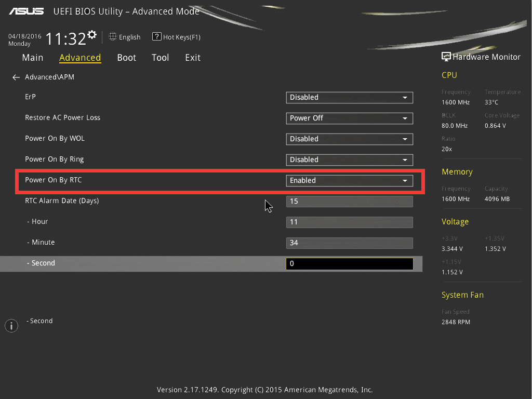Click the Hardware Monitor title
Viewport: 532px width, 399px height.
click(x=486, y=57)
